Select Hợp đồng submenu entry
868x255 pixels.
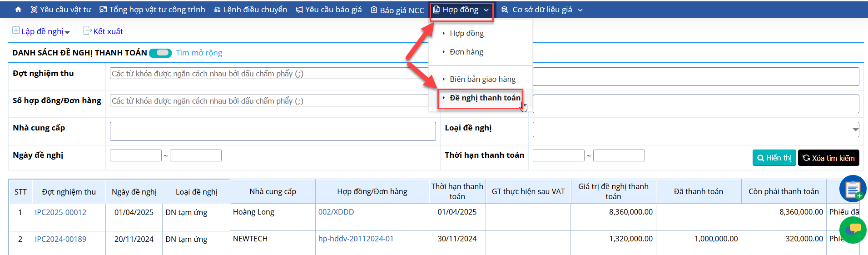point(466,33)
